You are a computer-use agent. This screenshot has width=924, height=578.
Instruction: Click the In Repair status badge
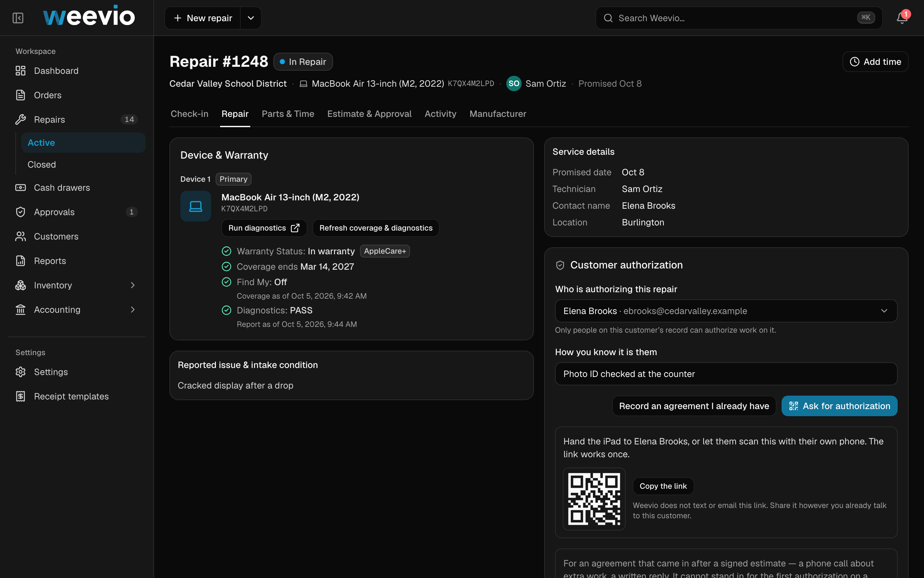pos(303,62)
